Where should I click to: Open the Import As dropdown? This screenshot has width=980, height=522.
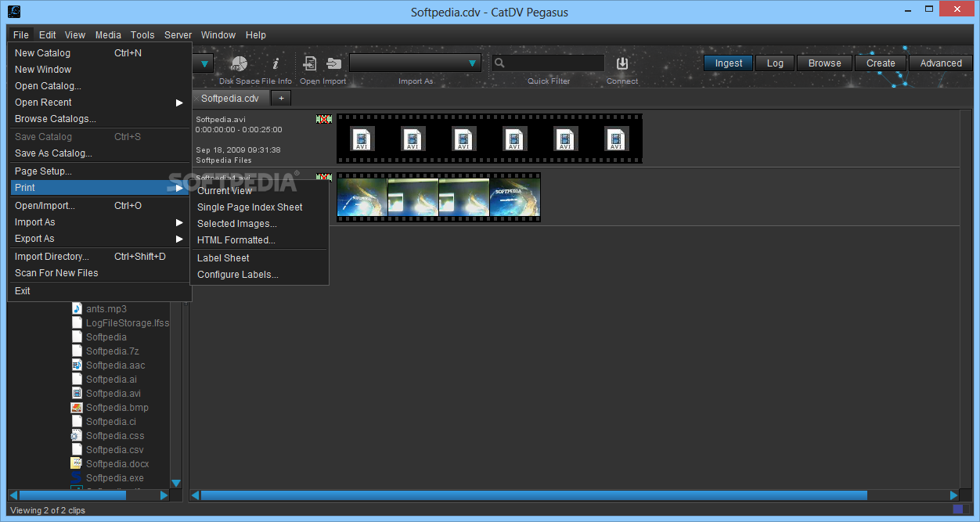coord(415,63)
